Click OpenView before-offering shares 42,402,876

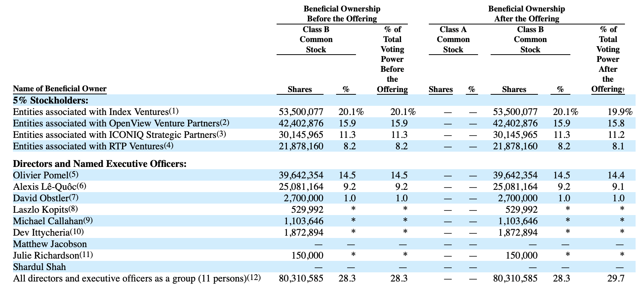301,124
